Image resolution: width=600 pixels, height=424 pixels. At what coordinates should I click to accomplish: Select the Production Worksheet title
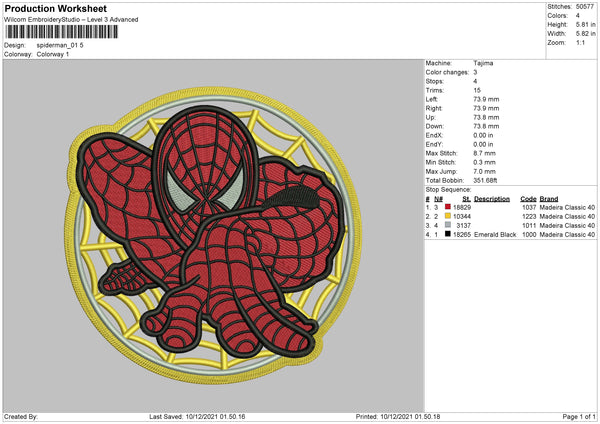pyautogui.click(x=56, y=9)
